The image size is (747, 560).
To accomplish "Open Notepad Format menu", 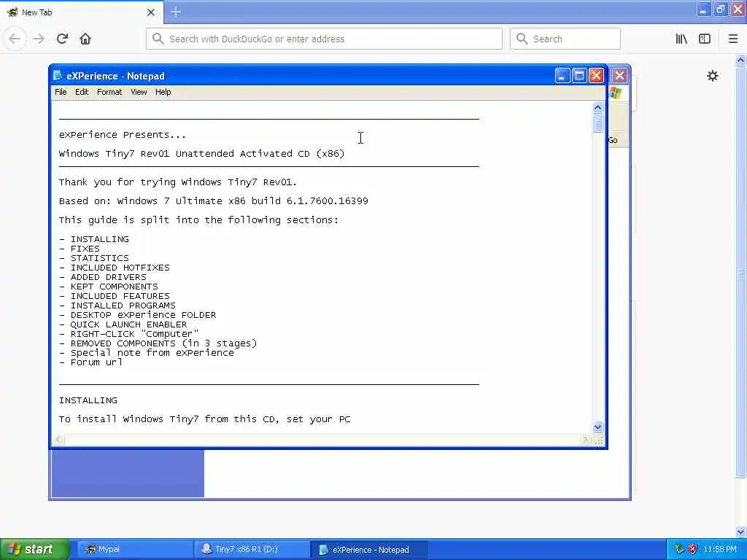I will pos(109,92).
